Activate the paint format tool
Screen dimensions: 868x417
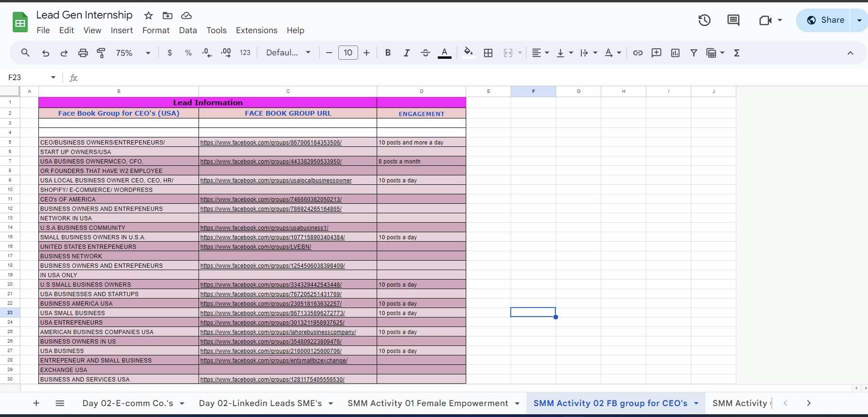[x=101, y=53]
